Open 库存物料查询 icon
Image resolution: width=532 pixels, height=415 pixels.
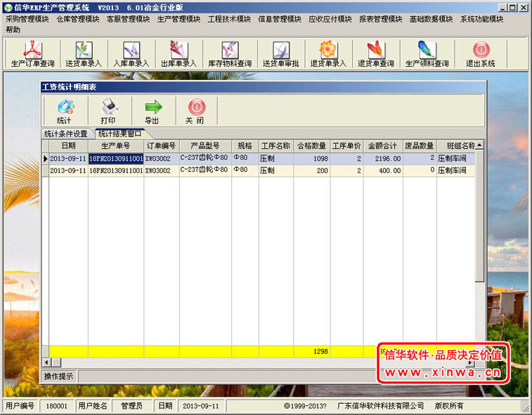[229, 53]
